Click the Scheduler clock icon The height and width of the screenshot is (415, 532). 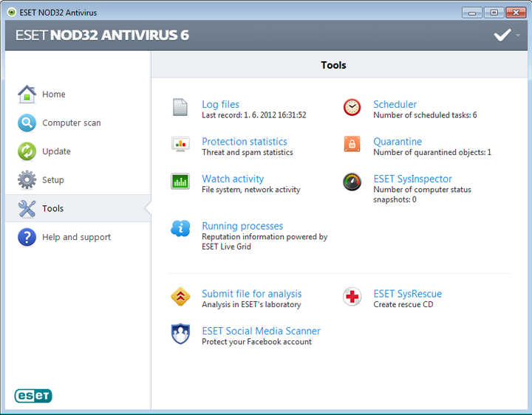(x=352, y=107)
